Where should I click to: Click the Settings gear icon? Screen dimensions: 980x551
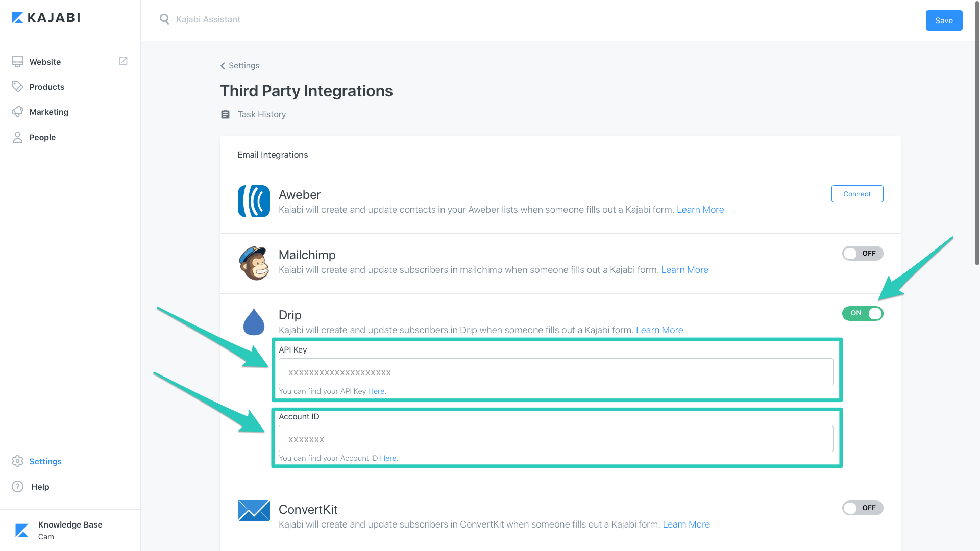point(17,461)
